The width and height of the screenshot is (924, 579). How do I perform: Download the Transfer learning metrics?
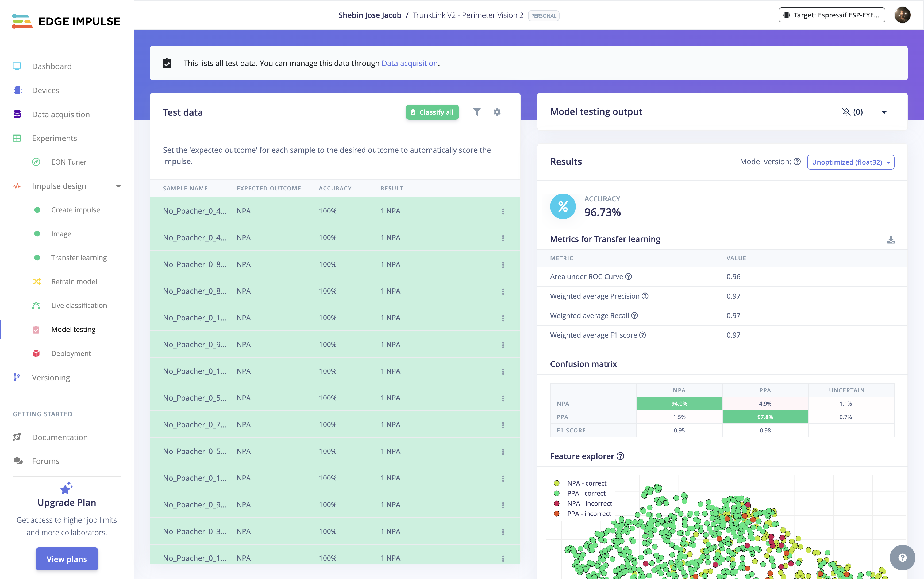tap(891, 240)
